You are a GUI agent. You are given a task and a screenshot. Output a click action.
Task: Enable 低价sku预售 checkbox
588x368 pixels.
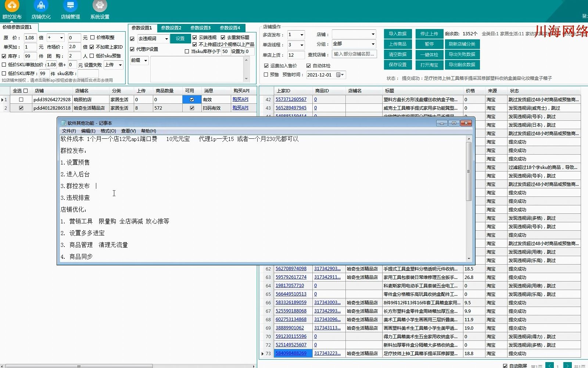coord(92,56)
